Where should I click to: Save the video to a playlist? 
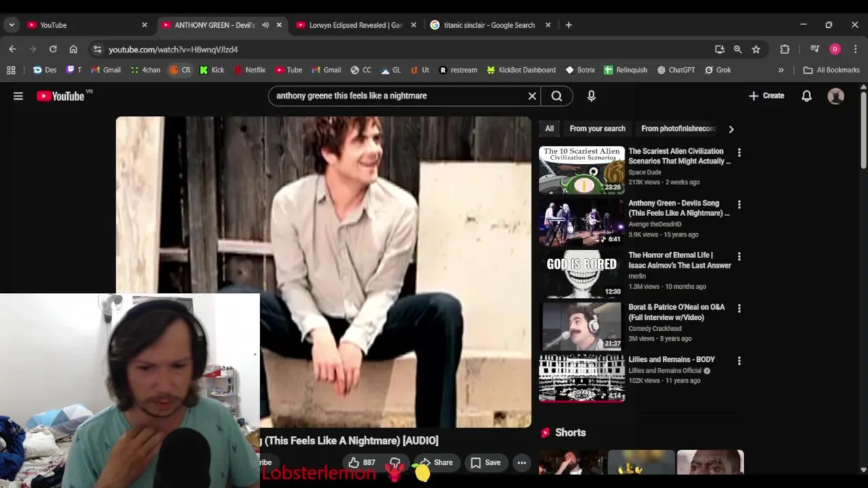(486, 463)
